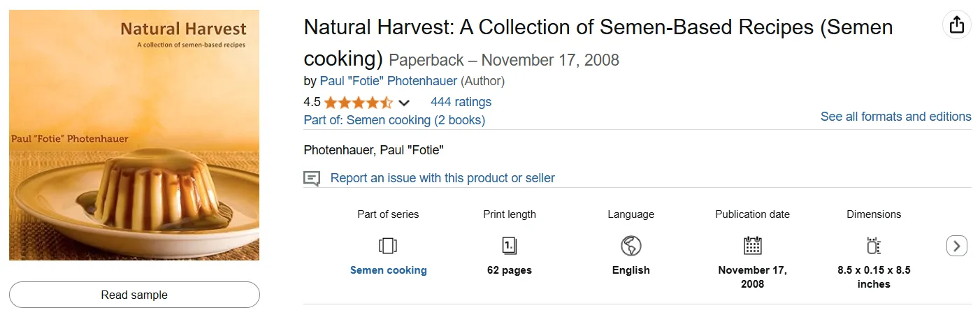The image size is (980, 317).
Task: Open See all formats and editions
Action: click(x=895, y=117)
